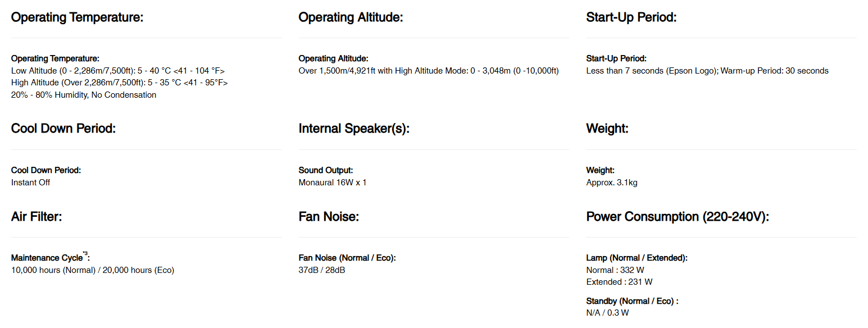Click the Approx. 3.1kg weight value

tap(611, 183)
